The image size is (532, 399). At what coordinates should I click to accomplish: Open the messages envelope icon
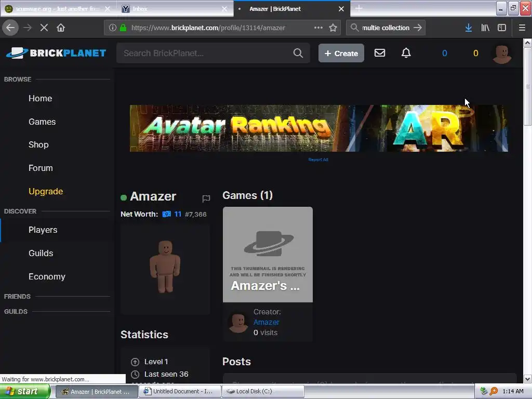coord(380,52)
